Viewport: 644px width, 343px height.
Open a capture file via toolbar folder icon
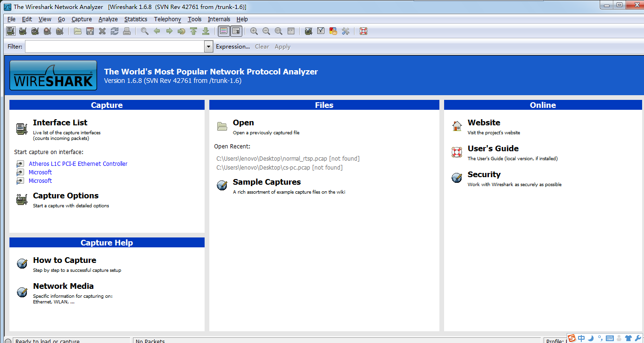coord(78,31)
